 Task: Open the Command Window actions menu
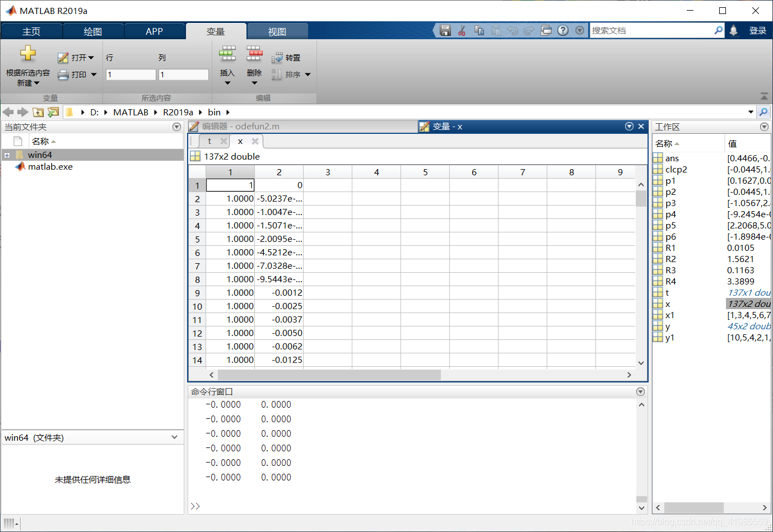tap(641, 391)
